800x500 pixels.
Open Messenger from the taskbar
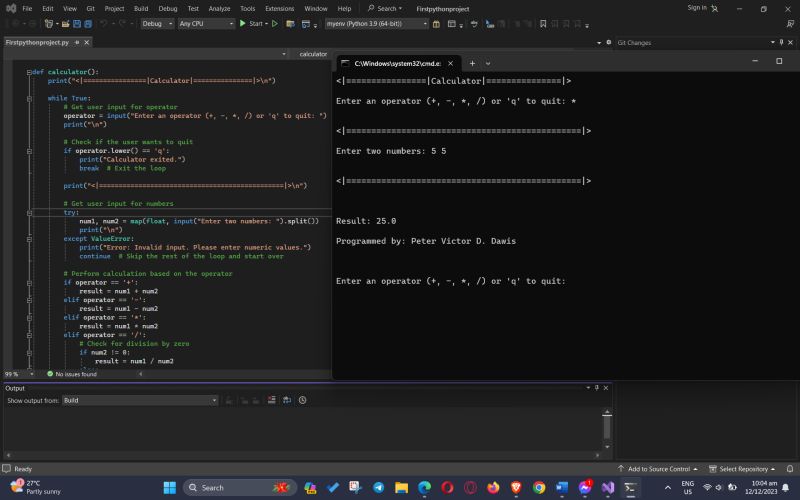585,488
